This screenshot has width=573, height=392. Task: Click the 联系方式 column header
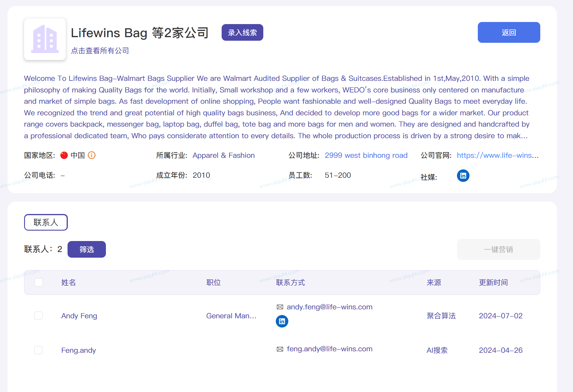point(290,283)
